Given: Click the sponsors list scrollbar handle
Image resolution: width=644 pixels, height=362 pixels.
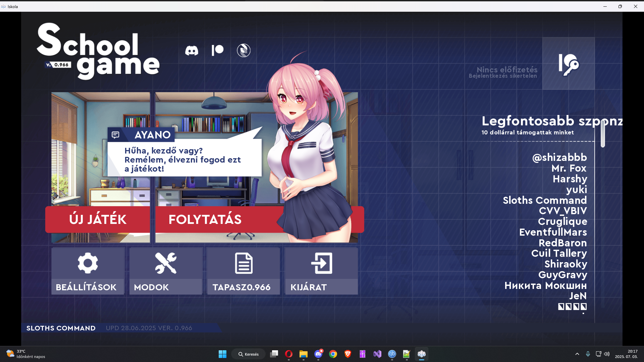Looking at the screenshot, I should (x=603, y=134).
